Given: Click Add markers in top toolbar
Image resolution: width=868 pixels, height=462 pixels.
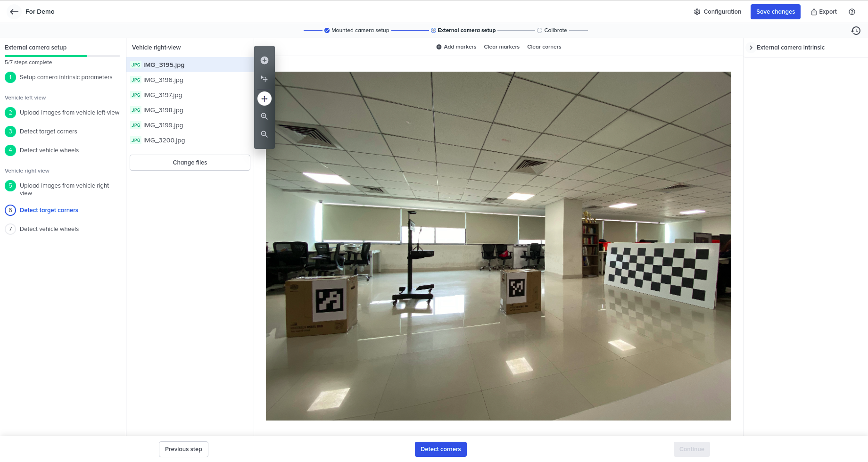Looking at the screenshot, I should click(x=456, y=47).
